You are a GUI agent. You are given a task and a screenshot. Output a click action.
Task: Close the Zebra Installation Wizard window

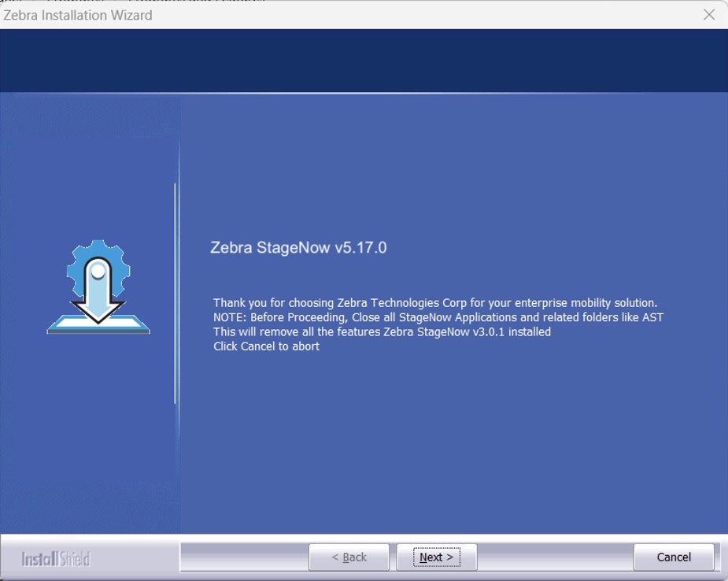click(x=708, y=15)
